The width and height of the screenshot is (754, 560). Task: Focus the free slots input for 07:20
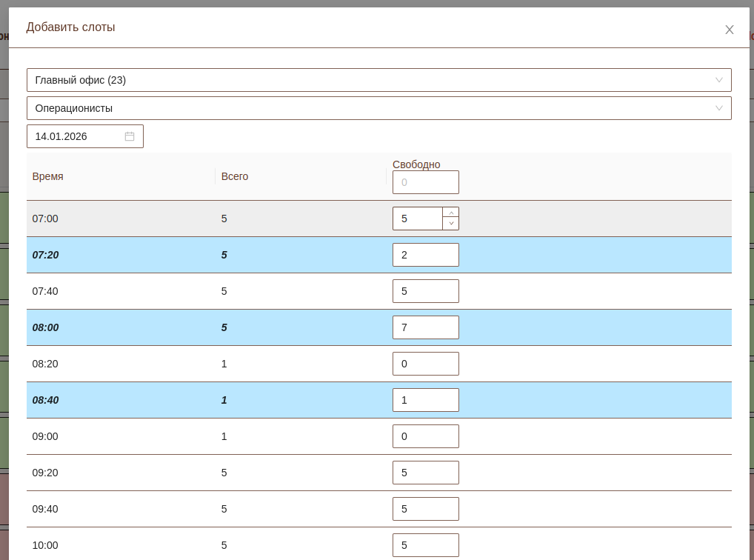(425, 255)
